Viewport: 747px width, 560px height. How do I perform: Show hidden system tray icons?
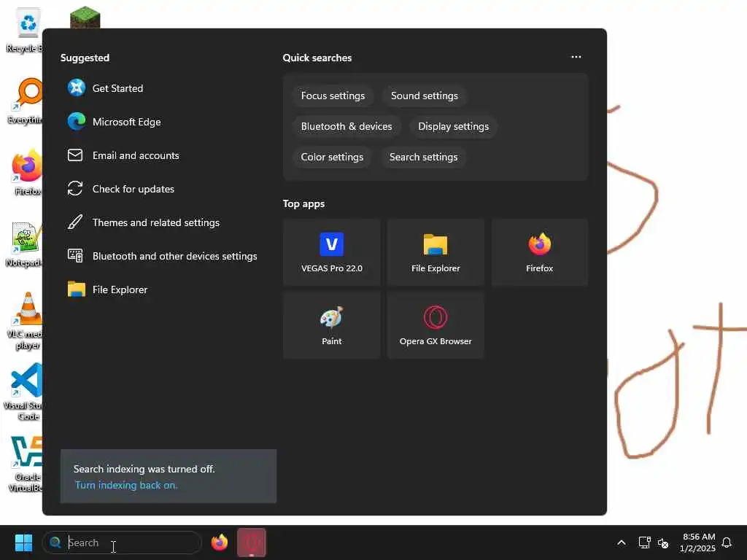(x=622, y=542)
